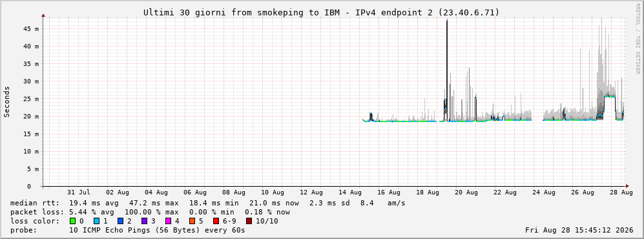Click the light blue loss 1 swatch
644x239 pixels.
[x=96, y=222]
